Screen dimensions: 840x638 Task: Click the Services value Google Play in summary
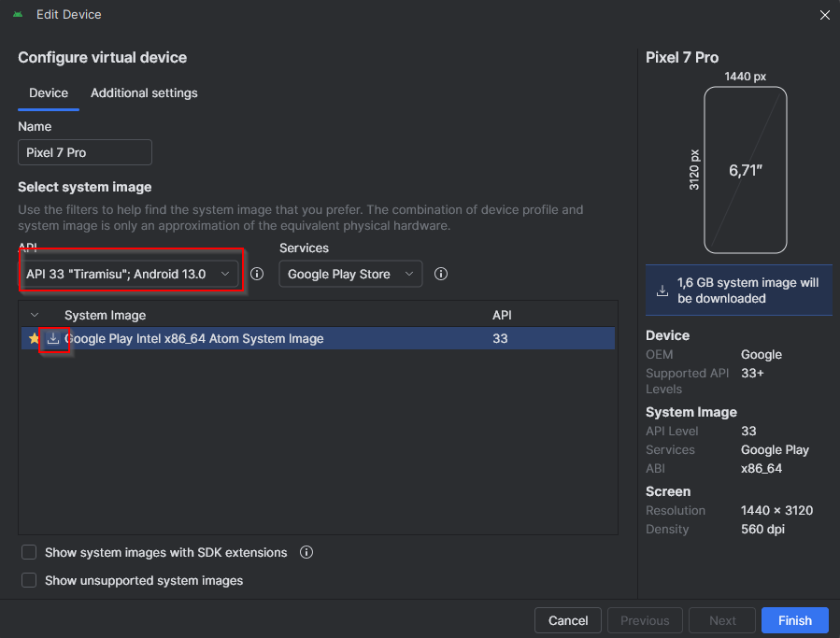775,450
